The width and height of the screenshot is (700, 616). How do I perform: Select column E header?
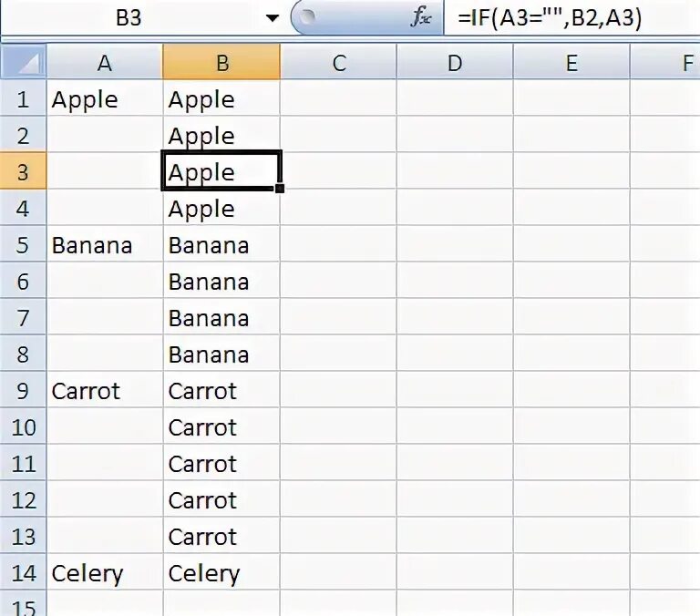(571, 63)
